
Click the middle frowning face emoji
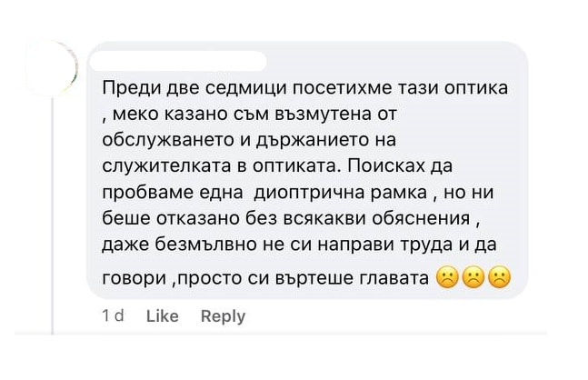pyautogui.click(x=472, y=278)
